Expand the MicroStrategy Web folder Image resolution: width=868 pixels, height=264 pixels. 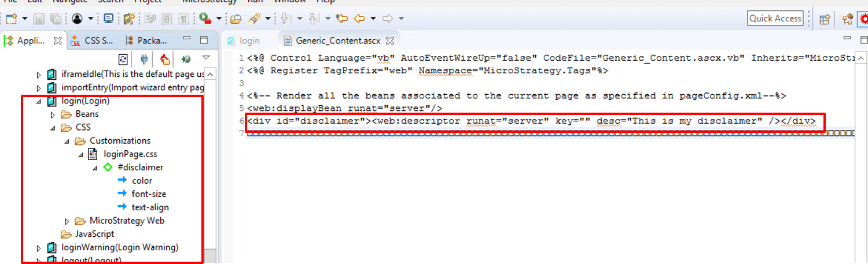pos(68,221)
